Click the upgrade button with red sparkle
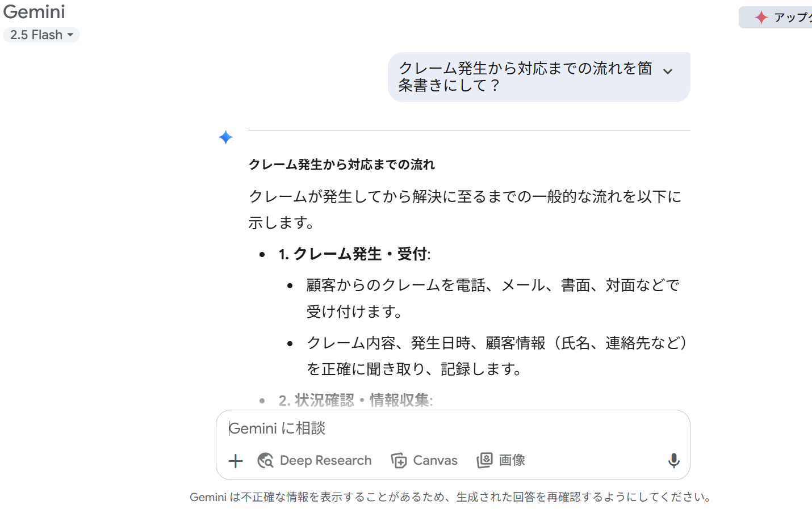The height and width of the screenshot is (509, 812). [776, 17]
